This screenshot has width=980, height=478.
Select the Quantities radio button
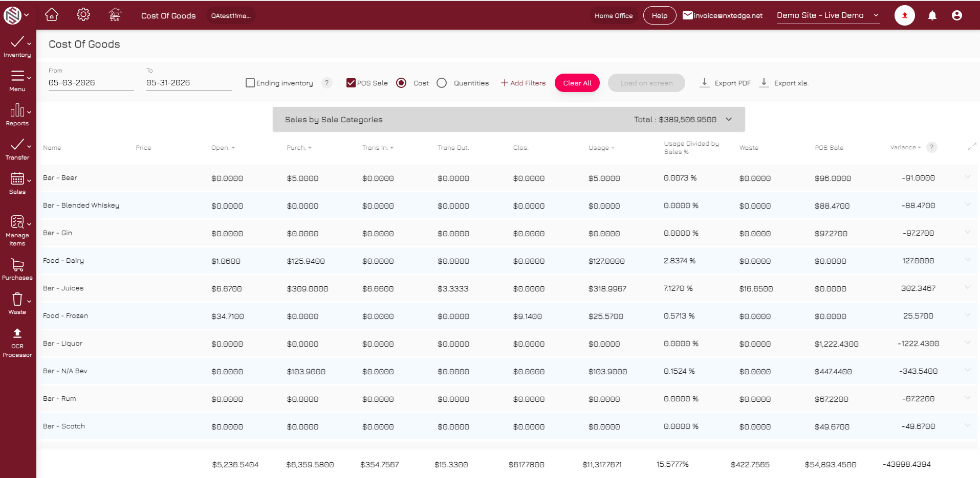pyautogui.click(x=442, y=83)
